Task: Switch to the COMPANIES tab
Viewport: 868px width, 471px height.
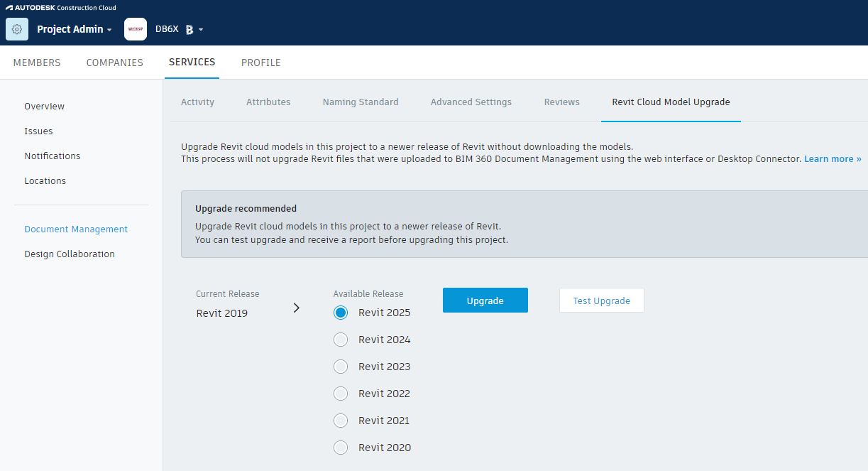Action: tap(115, 63)
